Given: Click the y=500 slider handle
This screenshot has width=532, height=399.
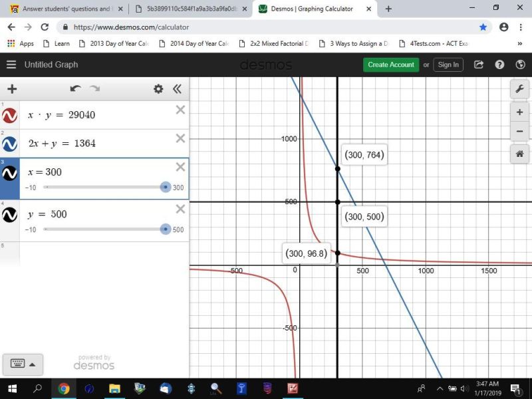Looking at the screenshot, I should (x=166, y=229).
